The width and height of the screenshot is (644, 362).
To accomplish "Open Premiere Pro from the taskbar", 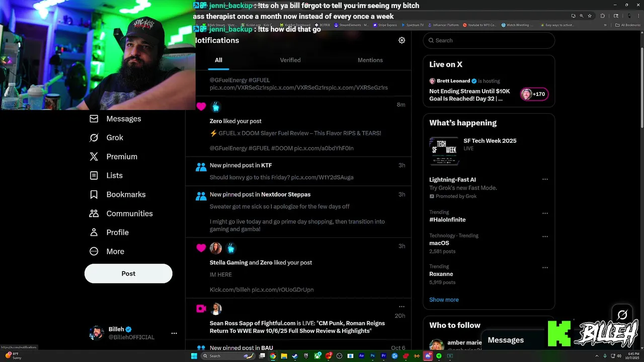I will tap(383, 356).
